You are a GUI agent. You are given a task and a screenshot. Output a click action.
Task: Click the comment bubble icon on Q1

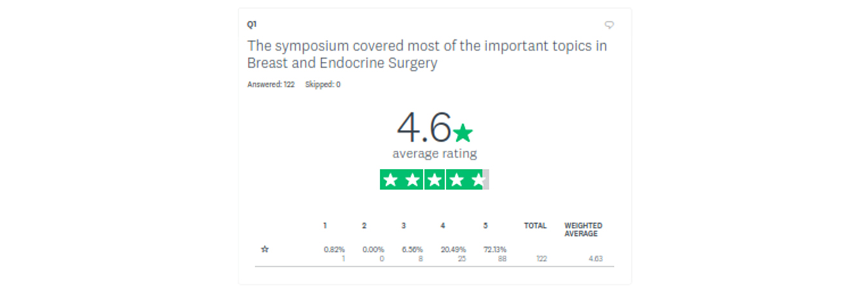coord(609,25)
